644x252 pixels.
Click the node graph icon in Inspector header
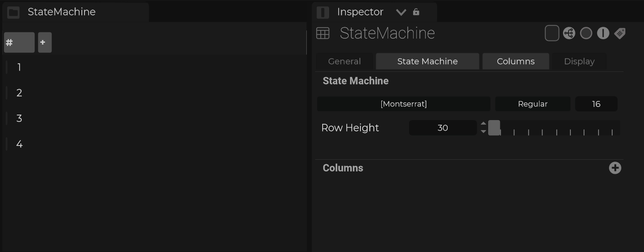569,33
